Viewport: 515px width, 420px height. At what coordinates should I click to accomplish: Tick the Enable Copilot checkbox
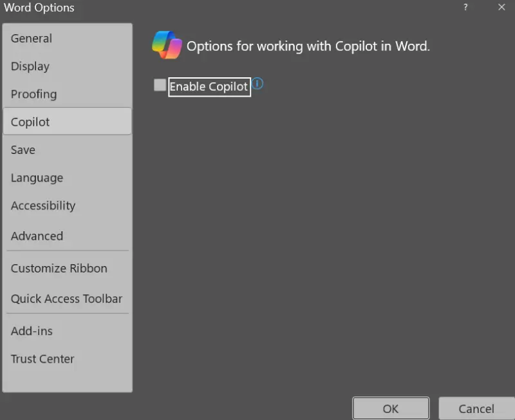[x=160, y=86]
